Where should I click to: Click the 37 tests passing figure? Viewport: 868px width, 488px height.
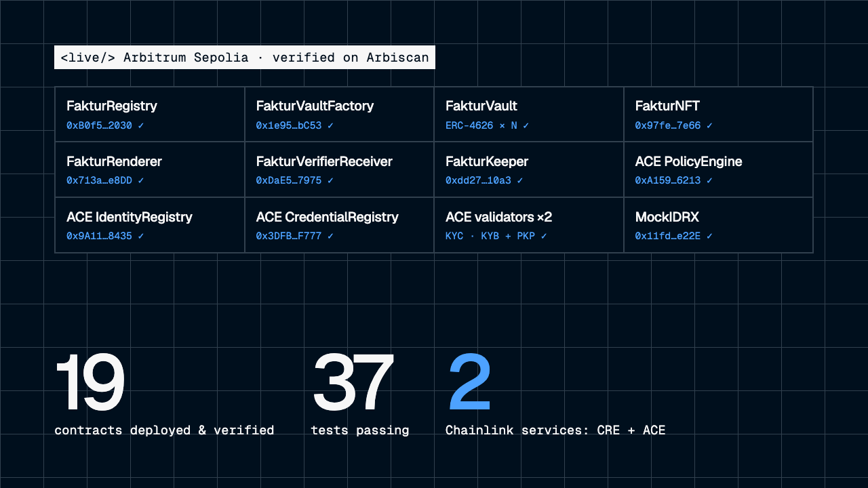[353, 382]
